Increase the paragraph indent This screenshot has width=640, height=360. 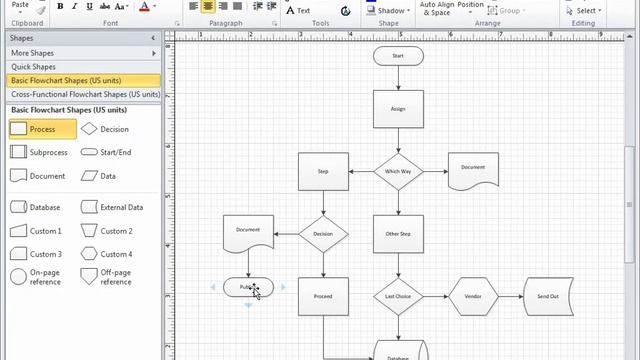(271, 6)
